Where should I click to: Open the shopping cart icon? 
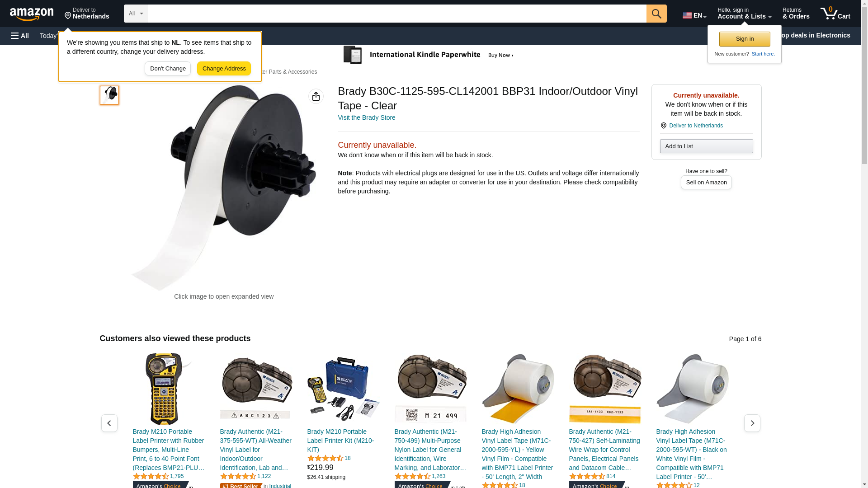[x=835, y=14]
